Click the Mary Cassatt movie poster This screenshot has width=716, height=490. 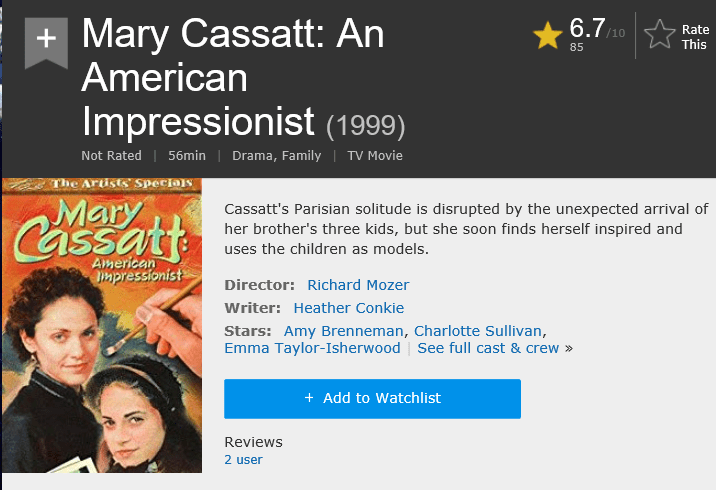102,325
